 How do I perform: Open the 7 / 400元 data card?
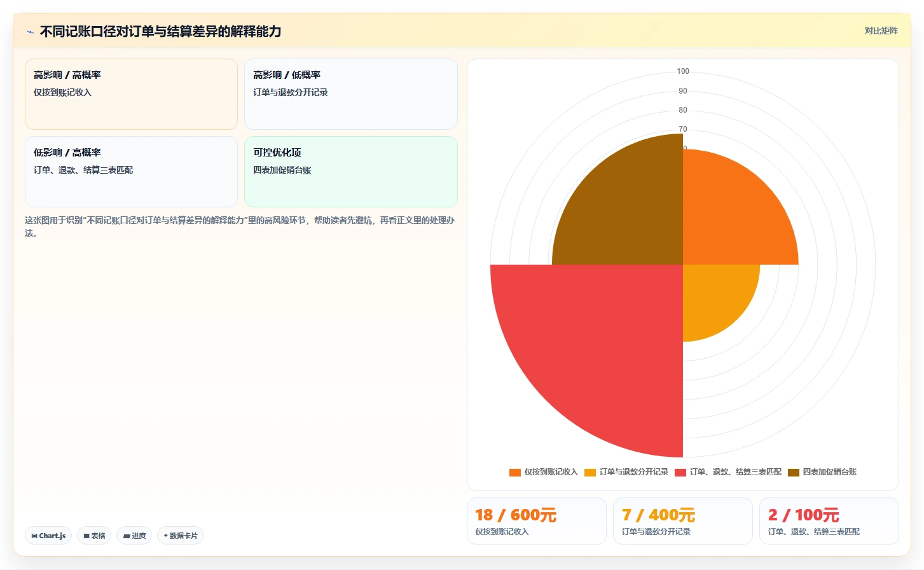[x=683, y=521]
